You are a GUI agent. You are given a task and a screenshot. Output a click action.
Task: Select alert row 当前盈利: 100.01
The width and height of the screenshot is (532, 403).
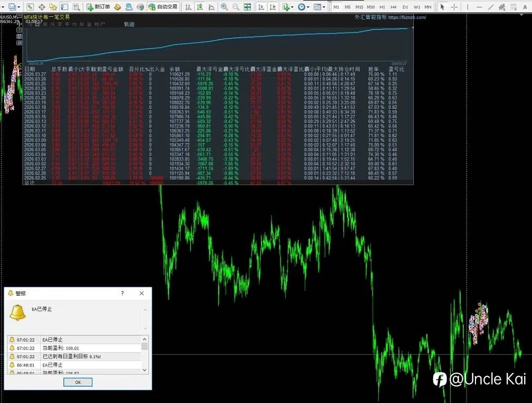click(x=74, y=348)
